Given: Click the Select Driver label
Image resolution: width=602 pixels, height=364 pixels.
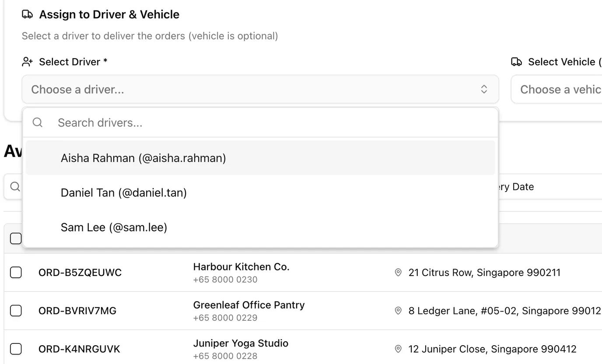Looking at the screenshot, I should 73,62.
